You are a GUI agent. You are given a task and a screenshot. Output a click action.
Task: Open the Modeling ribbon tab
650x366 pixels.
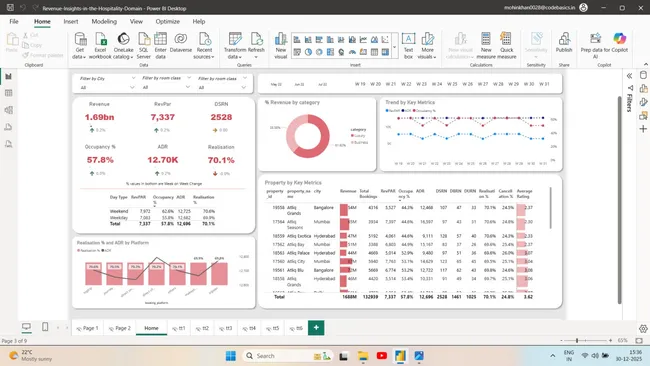[x=104, y=22]
